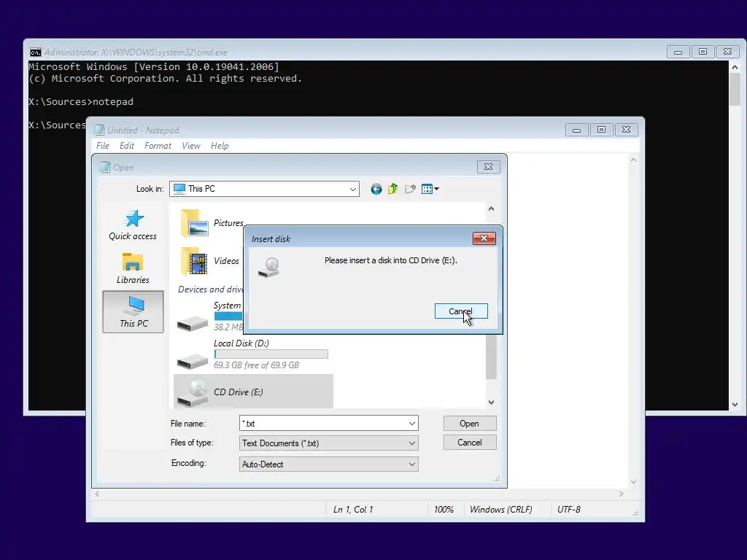Open Notepad View menu
The width and height of the screenshot is (747, 560).
pyautogui.click(x=190, y=146)
